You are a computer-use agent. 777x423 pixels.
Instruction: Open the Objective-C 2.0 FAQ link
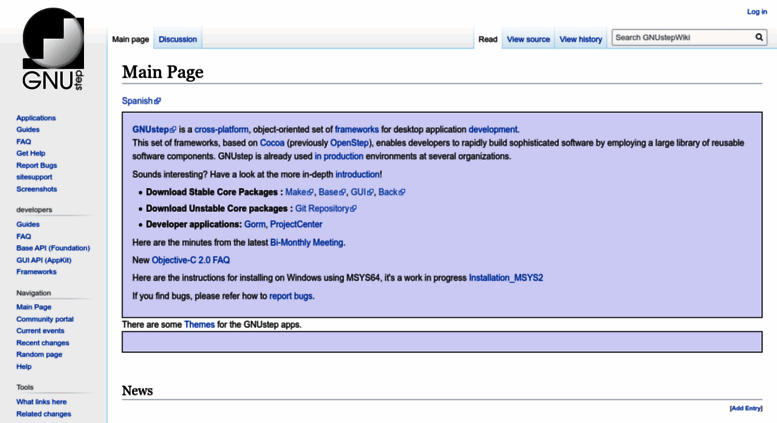[x=191, y=260]
